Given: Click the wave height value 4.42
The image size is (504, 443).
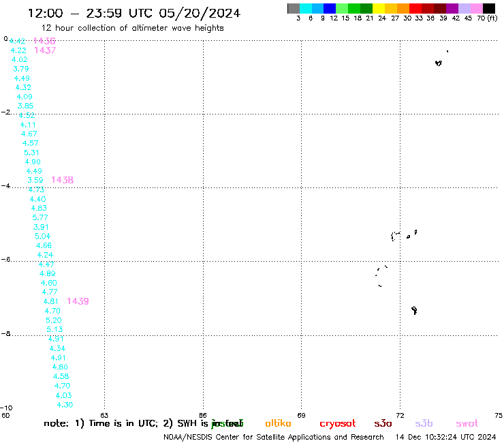Looking at the screenshot, I should click(17, 41).
